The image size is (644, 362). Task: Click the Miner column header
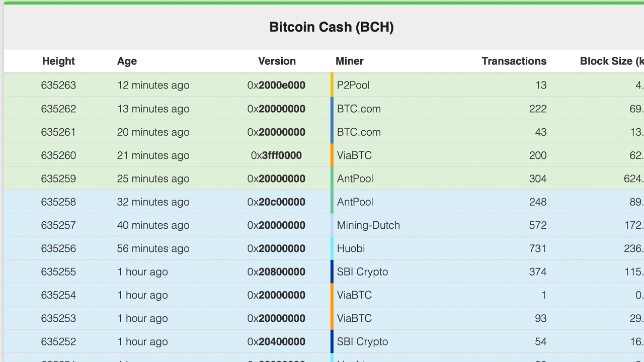tap(349, 61)
